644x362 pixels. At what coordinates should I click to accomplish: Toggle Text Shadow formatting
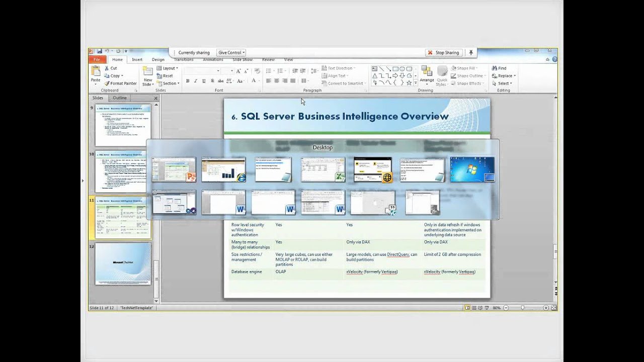[x=212, y=80]
